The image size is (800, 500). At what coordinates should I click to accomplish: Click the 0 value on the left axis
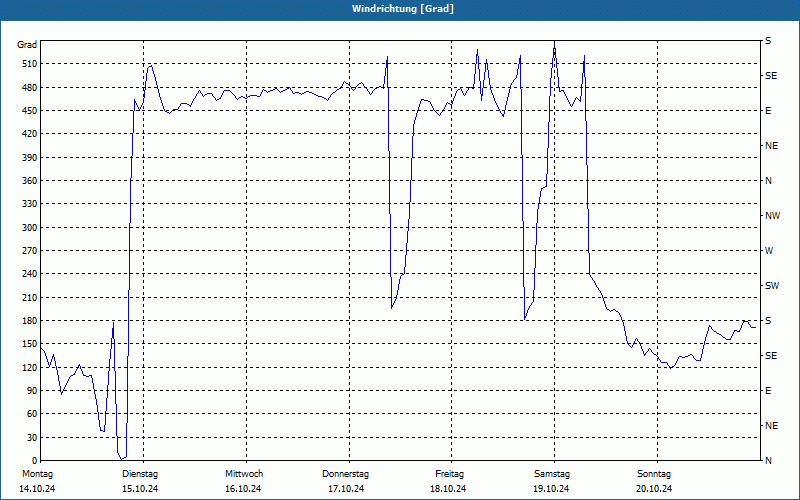click(34, 461)
